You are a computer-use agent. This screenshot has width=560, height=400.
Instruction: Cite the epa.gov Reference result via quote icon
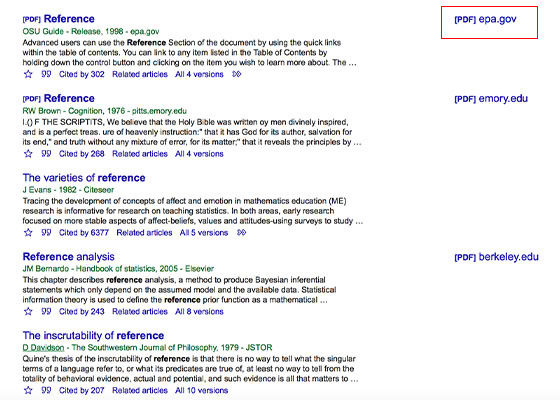point(46,74)
